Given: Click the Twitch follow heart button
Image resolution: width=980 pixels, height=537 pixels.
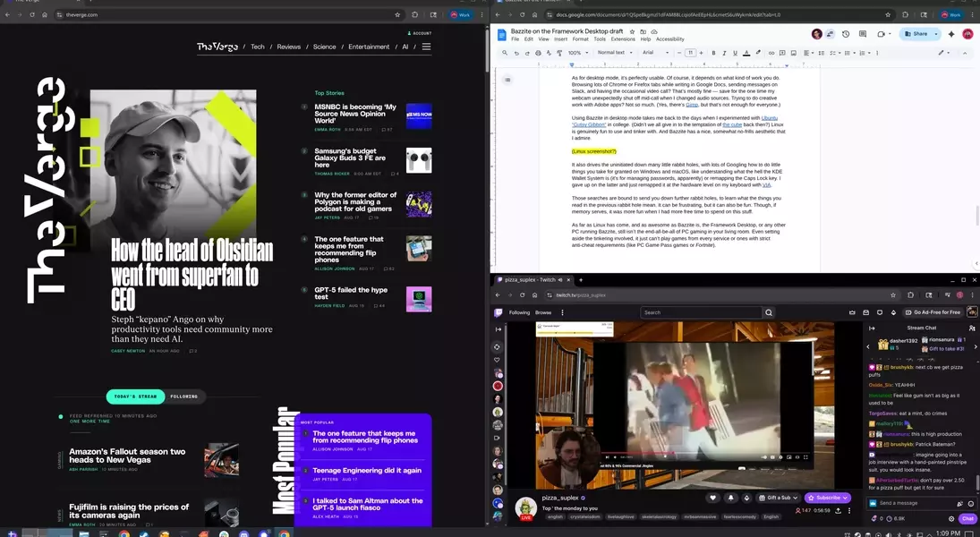Looking at the screenshot, I should 713,498.
